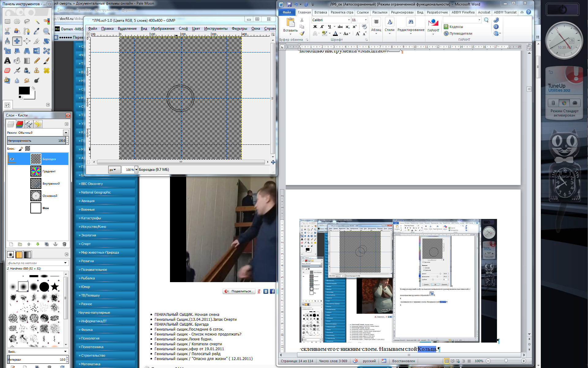Swap foreground and background colors arrow
The image size is (588, 368).
coord(33,88)
